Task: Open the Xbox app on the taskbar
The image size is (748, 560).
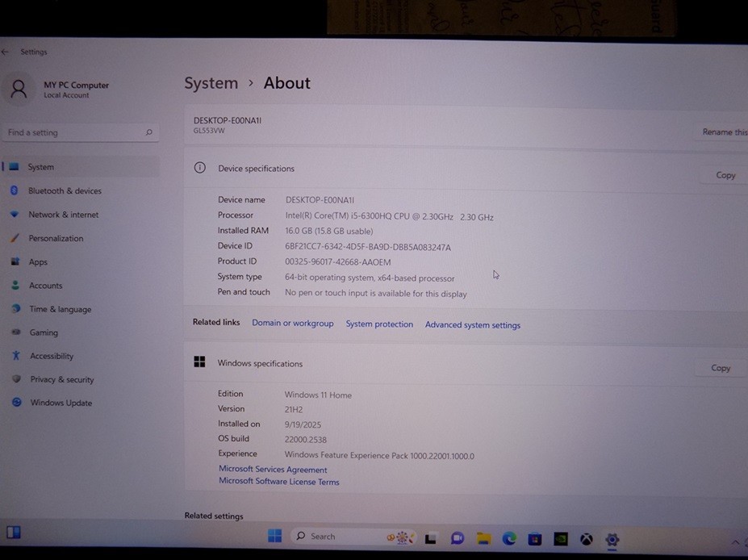Action: pos(587,540)
